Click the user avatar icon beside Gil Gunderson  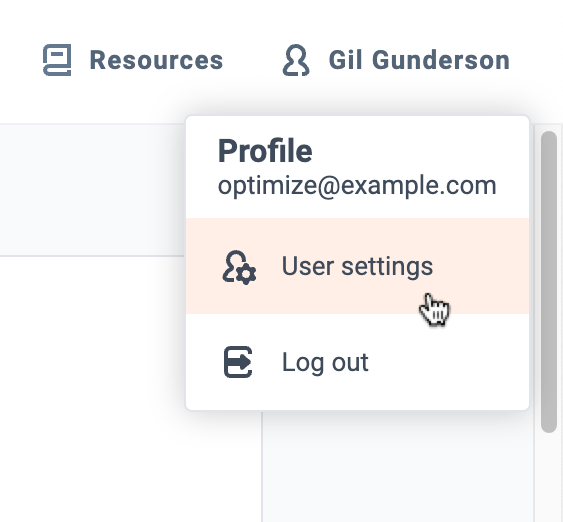pyautogui.click(x=296, y=60)
